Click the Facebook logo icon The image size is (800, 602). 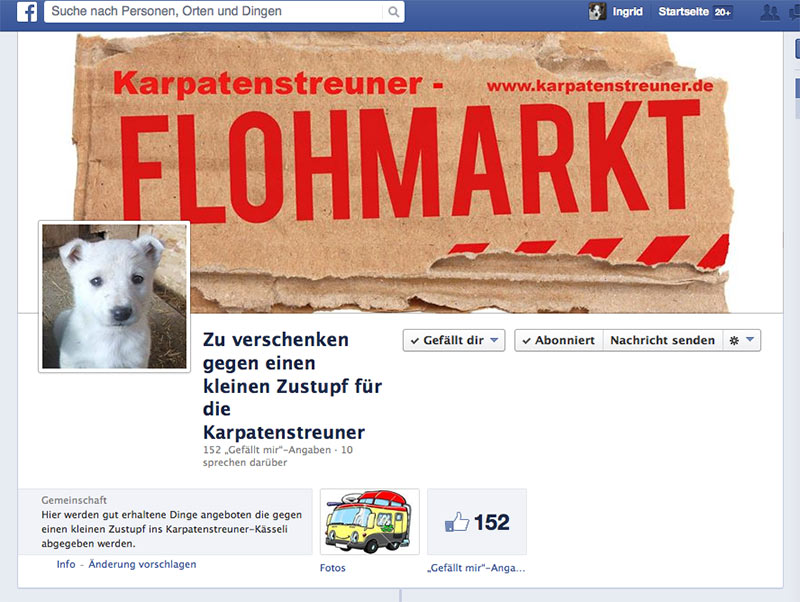pyautogui.click(x=27, y=12)
